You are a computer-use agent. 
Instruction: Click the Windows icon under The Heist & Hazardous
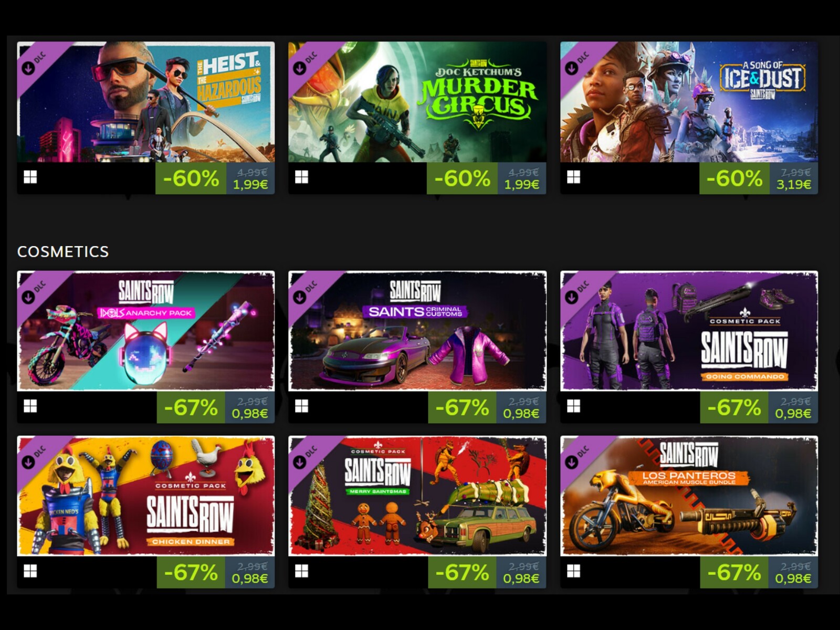30,177
